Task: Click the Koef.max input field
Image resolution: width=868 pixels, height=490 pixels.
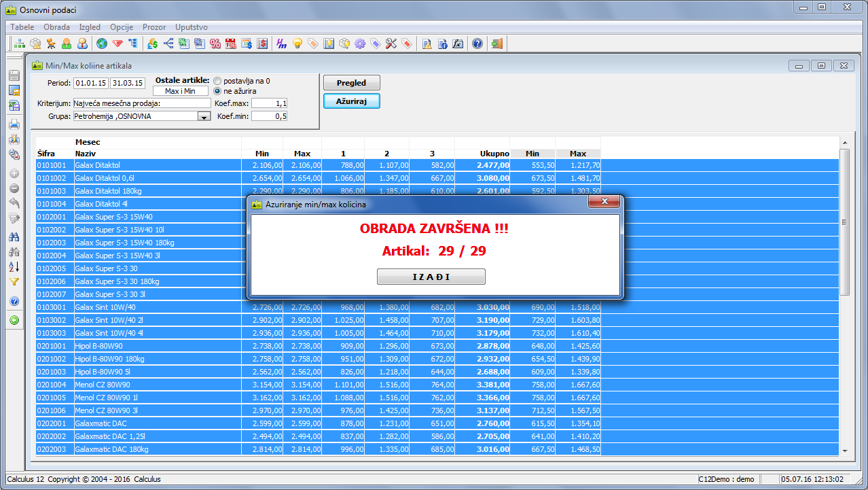Action: point(269,103)
